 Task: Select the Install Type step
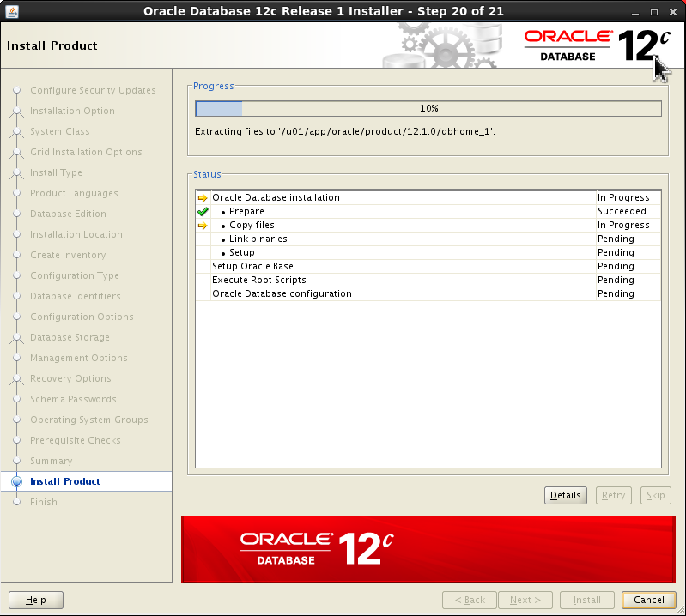pos(56,172)
